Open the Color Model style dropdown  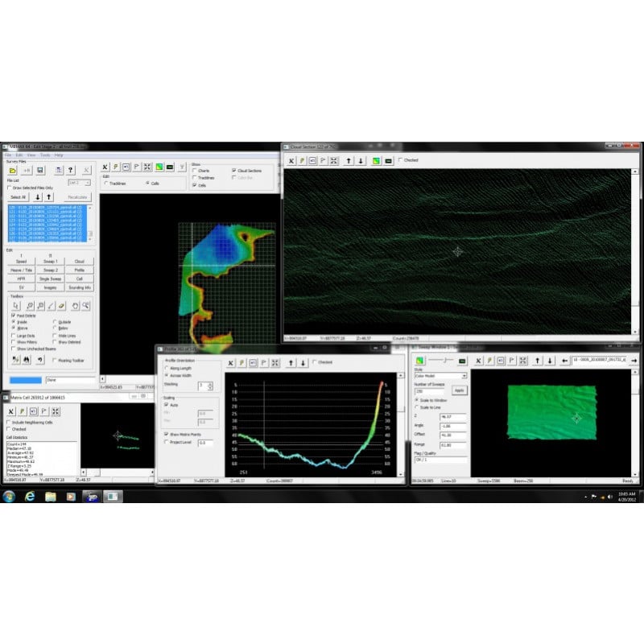point(441,376)
